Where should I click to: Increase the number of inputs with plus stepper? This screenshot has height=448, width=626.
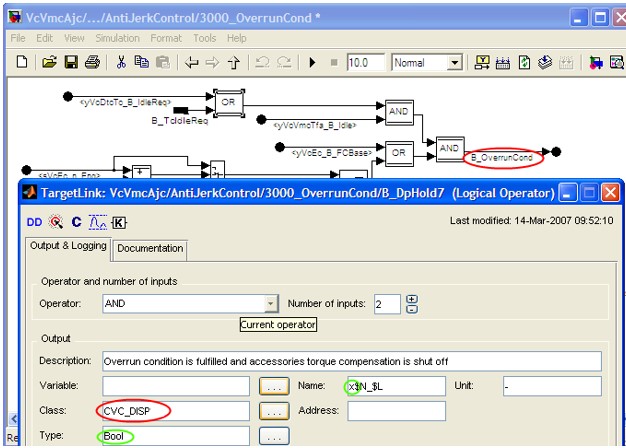point(412,298)
